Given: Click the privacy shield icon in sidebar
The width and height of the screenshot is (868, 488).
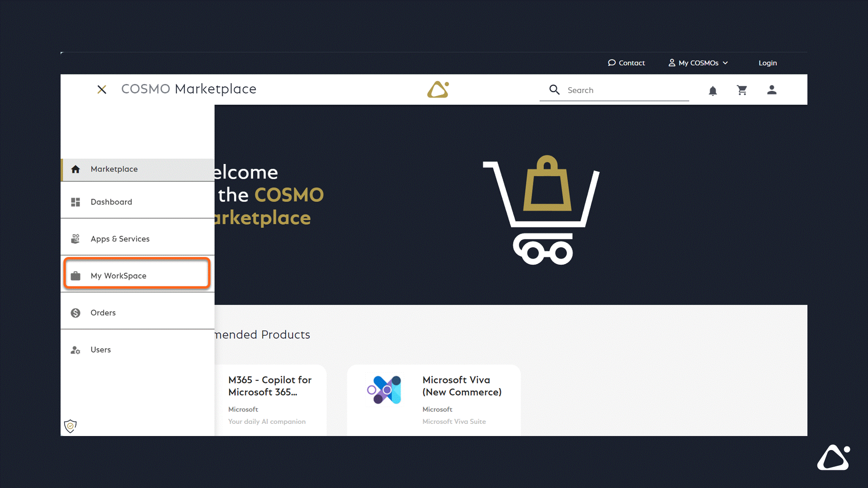Looking at the screenshot, I should pos(71,426).
